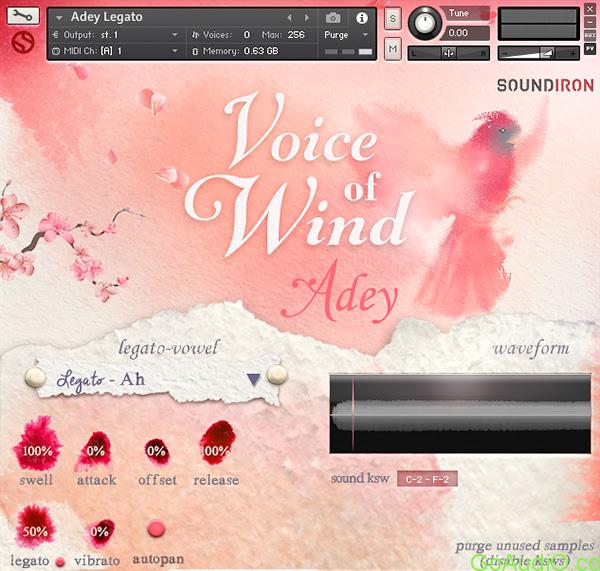
Task: Take a snapshot with the camera icon
Action: [x=333, y=18]
